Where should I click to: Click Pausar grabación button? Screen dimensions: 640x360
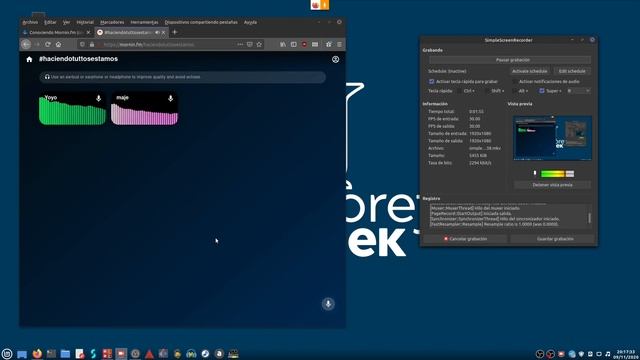coord(510,60)
